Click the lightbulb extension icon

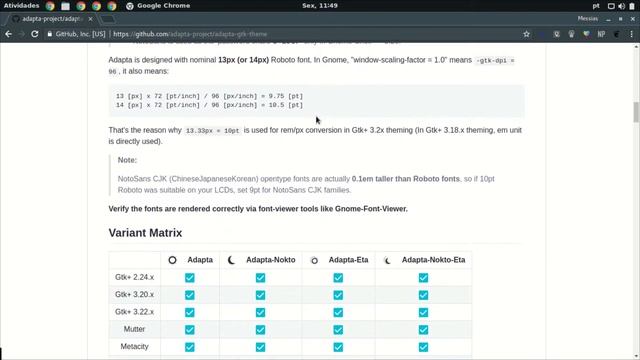(x=571, y=34)
